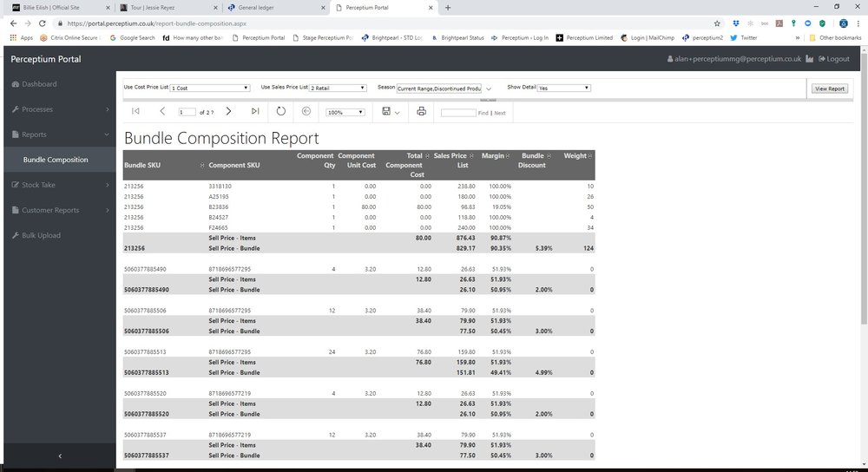
Task: Jump to last report page
Action: click(255, 112)
